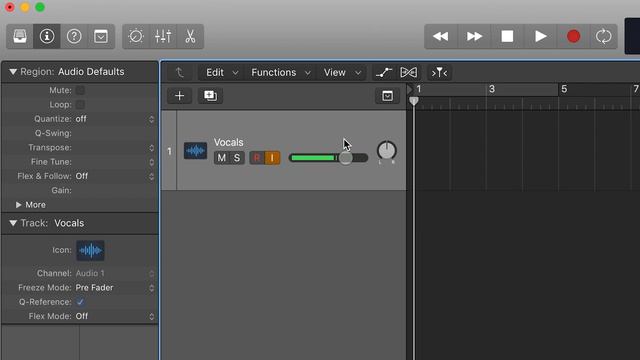This screenshot has height=360, width=640.
Task: Mute the Vocals track
Action: point(222,158)
